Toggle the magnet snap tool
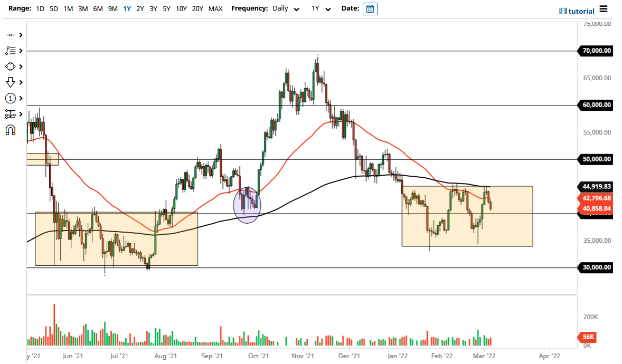The width and height of the screenshot is (622, 364). pos(10,130)
